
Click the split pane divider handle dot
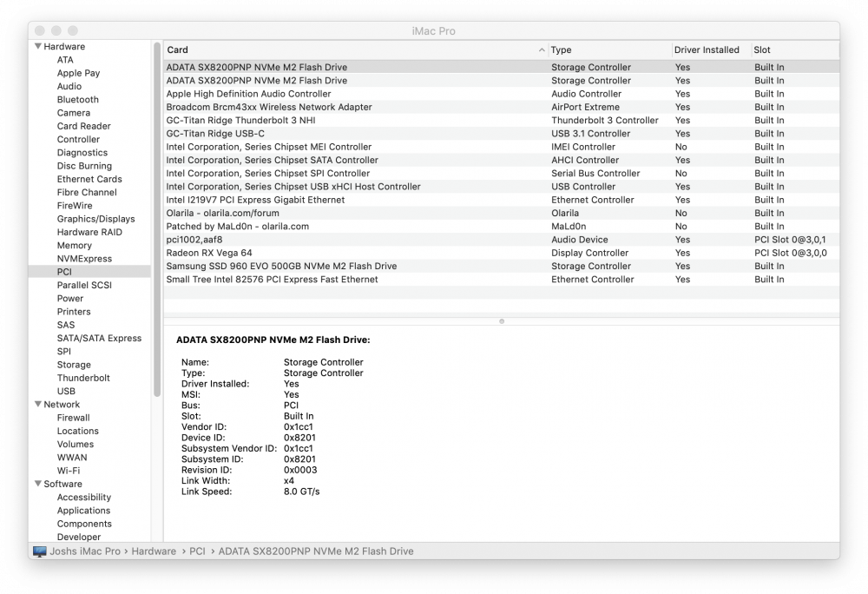[502, 321]
